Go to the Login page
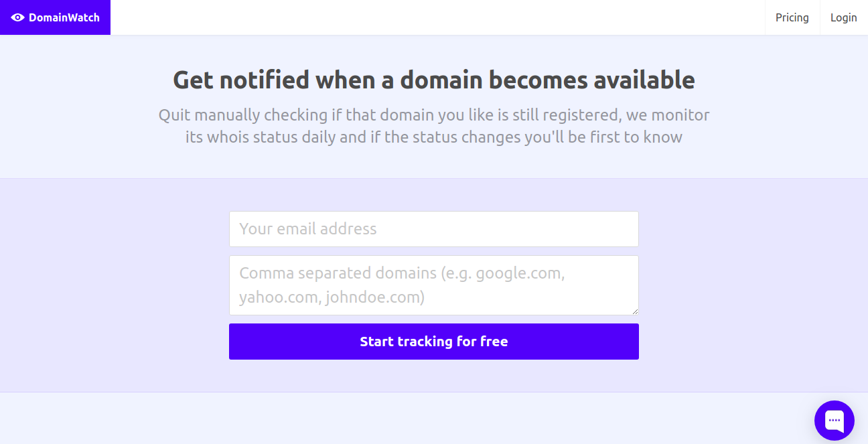This screenshot has height=444, width=868. point(843,17)
